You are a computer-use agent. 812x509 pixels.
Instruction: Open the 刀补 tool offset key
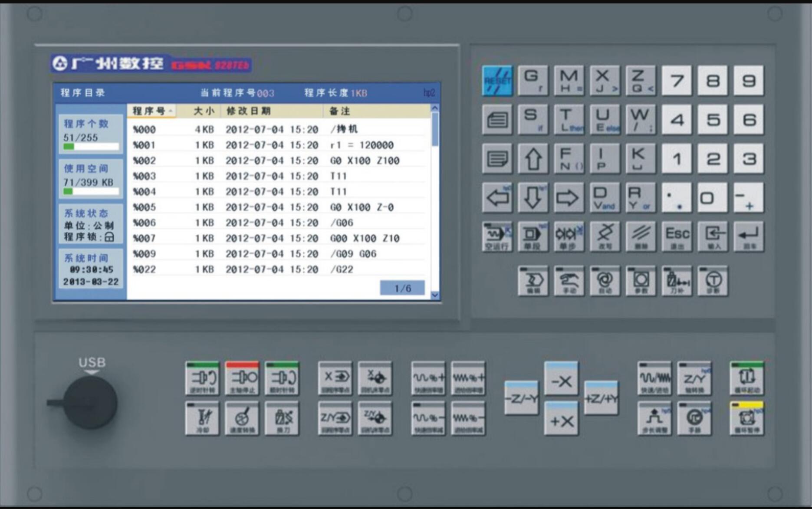(x=677, y=281)
